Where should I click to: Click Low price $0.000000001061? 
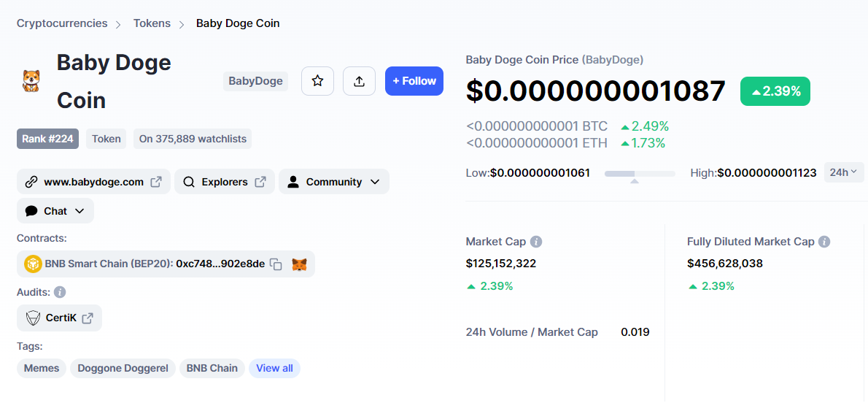(x=540, y=173)
